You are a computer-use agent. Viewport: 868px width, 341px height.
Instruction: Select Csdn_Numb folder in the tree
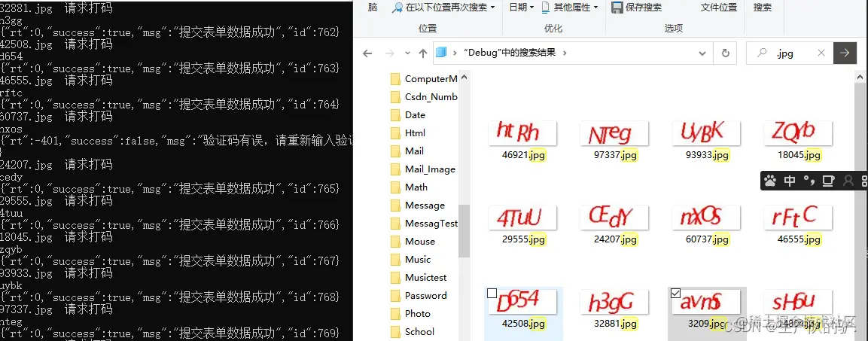tap(424, 97)
